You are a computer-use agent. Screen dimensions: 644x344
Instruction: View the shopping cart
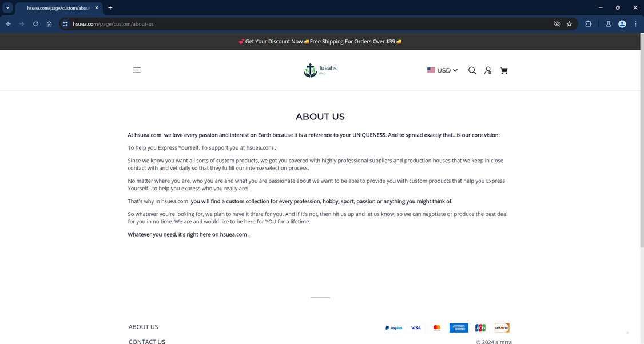(x=503, y=70)
